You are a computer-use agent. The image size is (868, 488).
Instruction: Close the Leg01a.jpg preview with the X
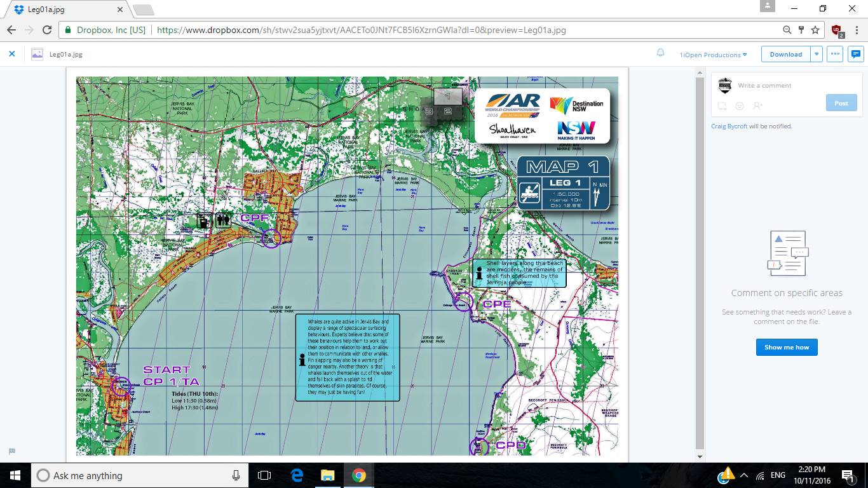(x=11, y=54)
